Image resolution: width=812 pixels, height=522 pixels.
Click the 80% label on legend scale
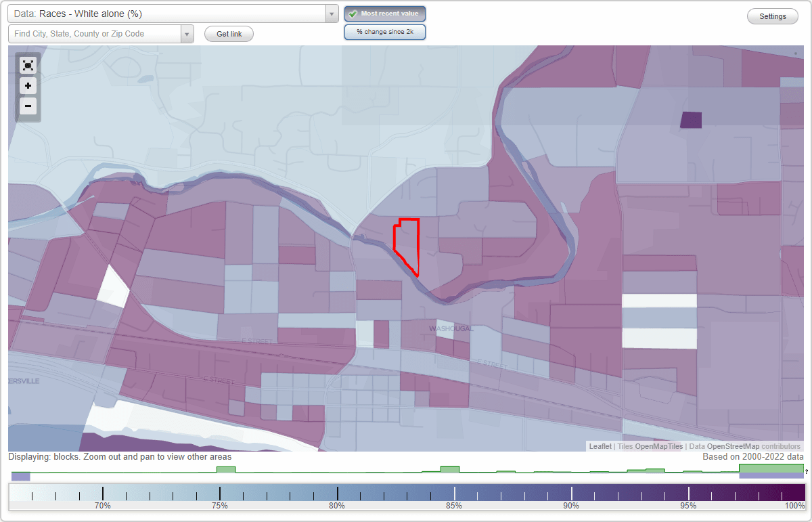pos(337,506)
